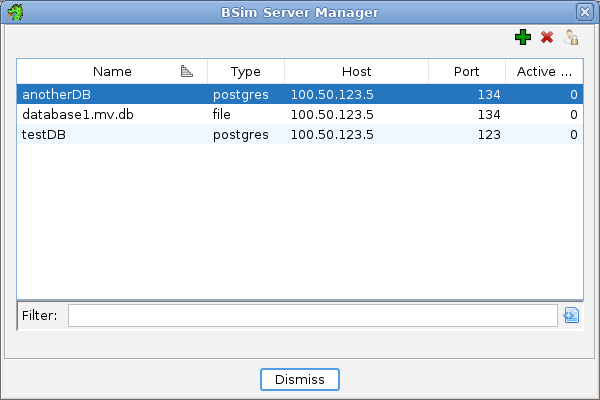600x400 pixels.
Task: Click sort indicator icon in Name header
Action: 186,71
